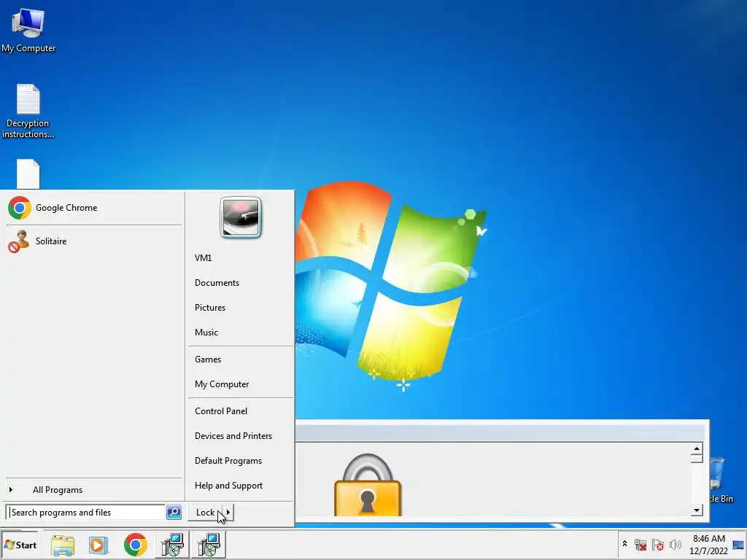Open My Computer from Start menu
747x560 pixels.
coord(222,384)
